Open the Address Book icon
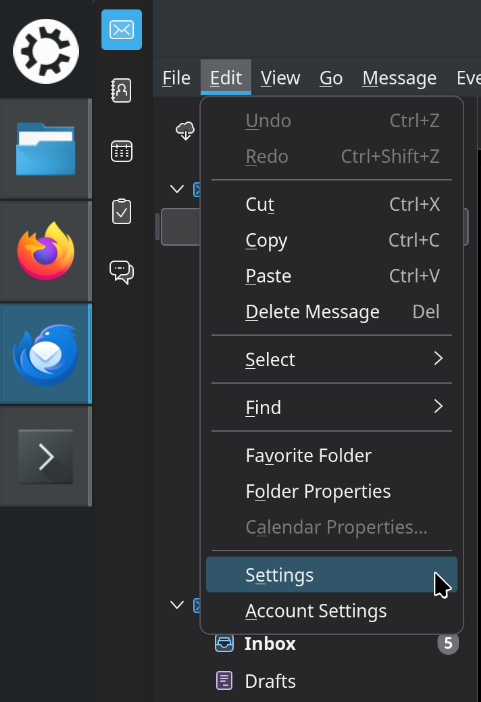This screenshot has height=702, width=481. [121, 90]
